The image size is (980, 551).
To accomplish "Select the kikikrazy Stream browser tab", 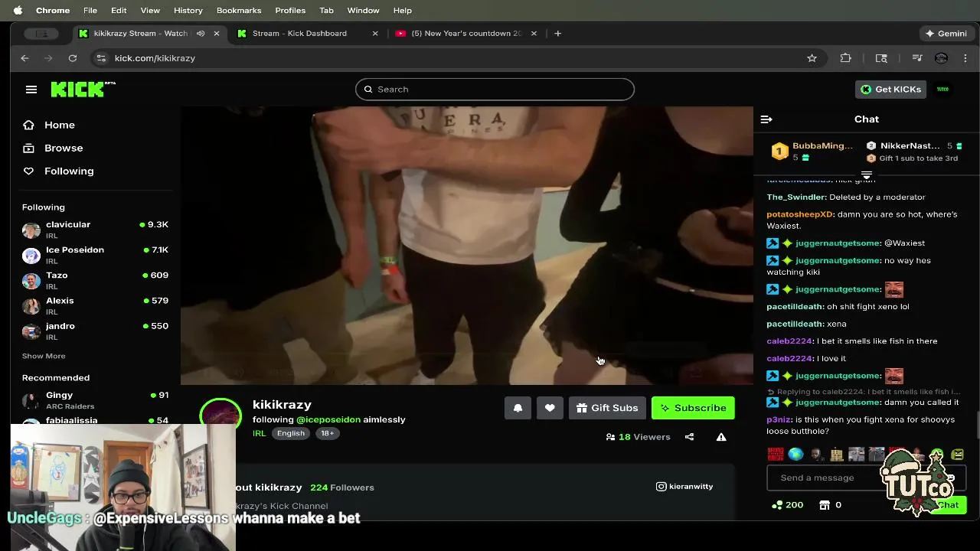I will coord(140,34).
